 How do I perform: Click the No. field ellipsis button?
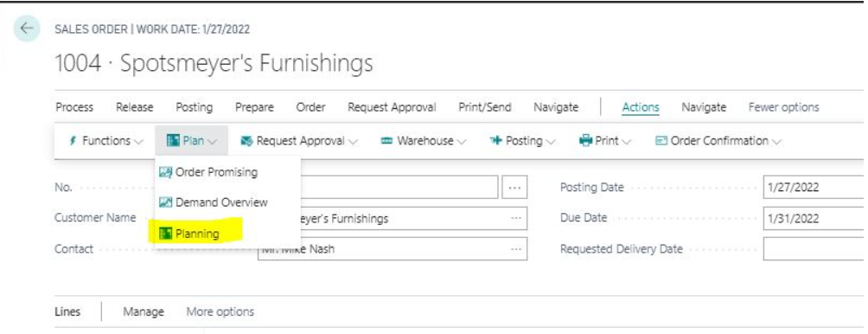[514, 188]
